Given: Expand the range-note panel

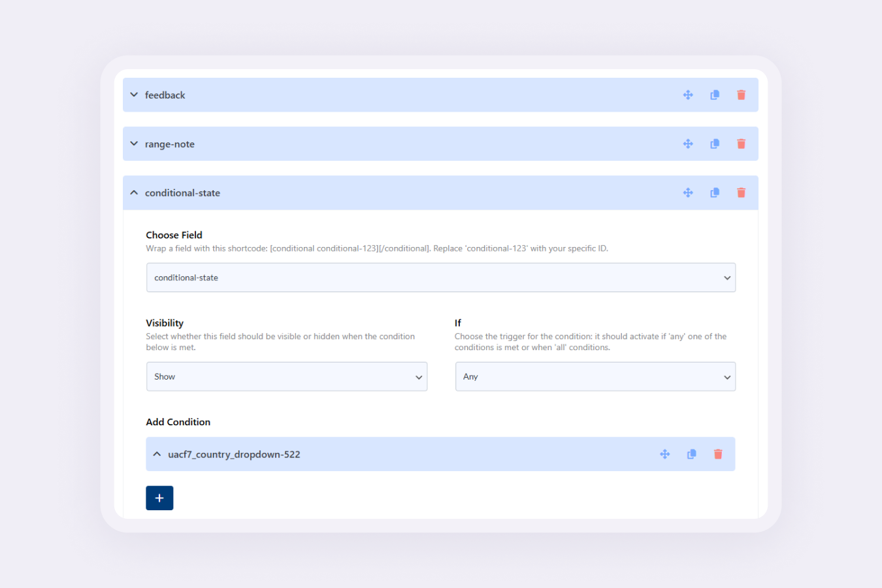Looking at the screenshot, I should click(134, 144).
